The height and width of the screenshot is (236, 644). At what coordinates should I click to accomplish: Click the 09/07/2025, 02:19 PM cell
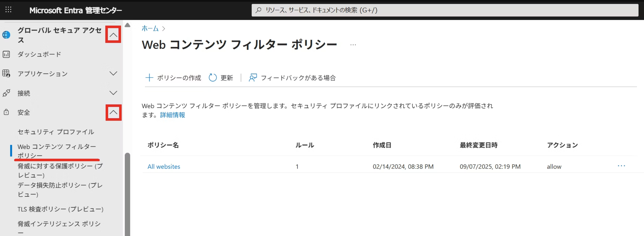[490, 167]
